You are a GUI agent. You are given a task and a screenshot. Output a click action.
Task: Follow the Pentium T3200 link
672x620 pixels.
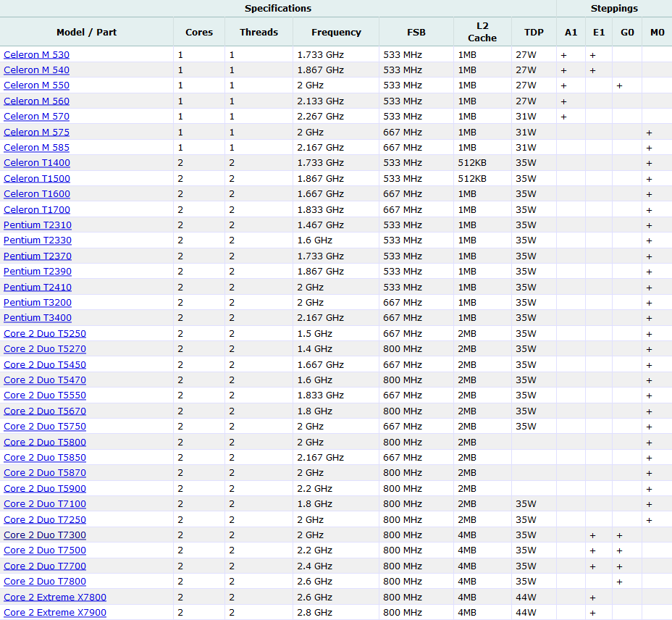click(x=38, y=302)
